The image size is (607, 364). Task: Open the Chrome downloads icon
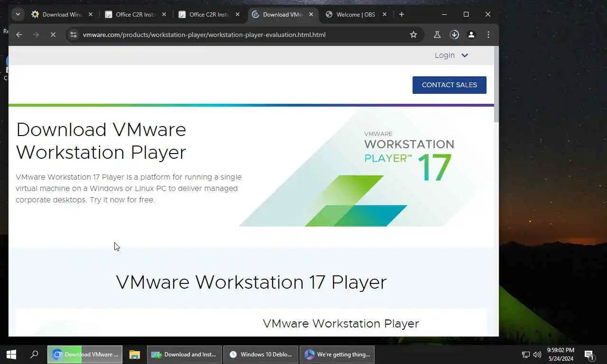(x=454, y=35)
